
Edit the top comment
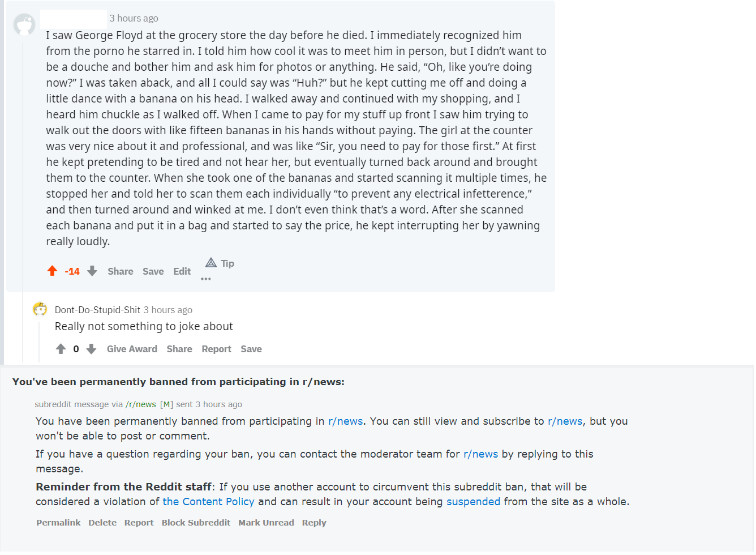tap(182, 271)
